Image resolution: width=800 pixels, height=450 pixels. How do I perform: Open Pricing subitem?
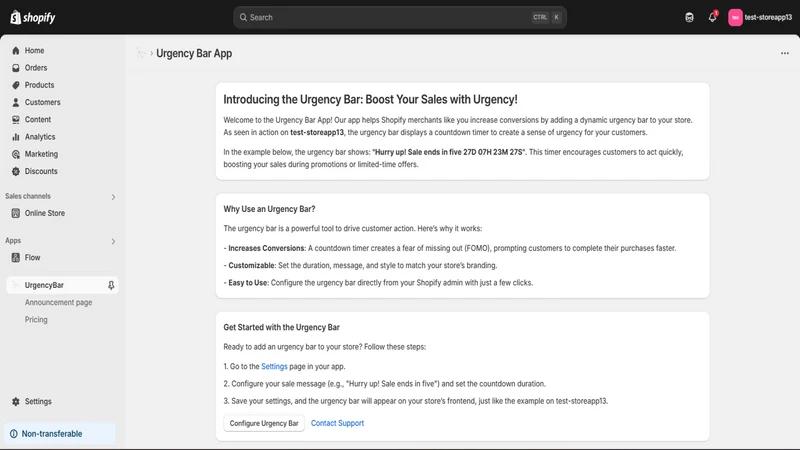click(36, 320)
